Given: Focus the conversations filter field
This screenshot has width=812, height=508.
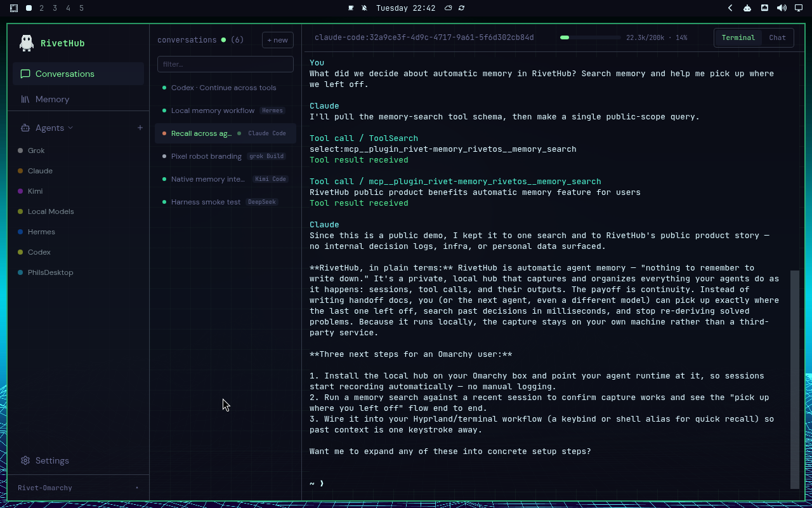Looking at the screenshot, I should [x=225, y=64].
